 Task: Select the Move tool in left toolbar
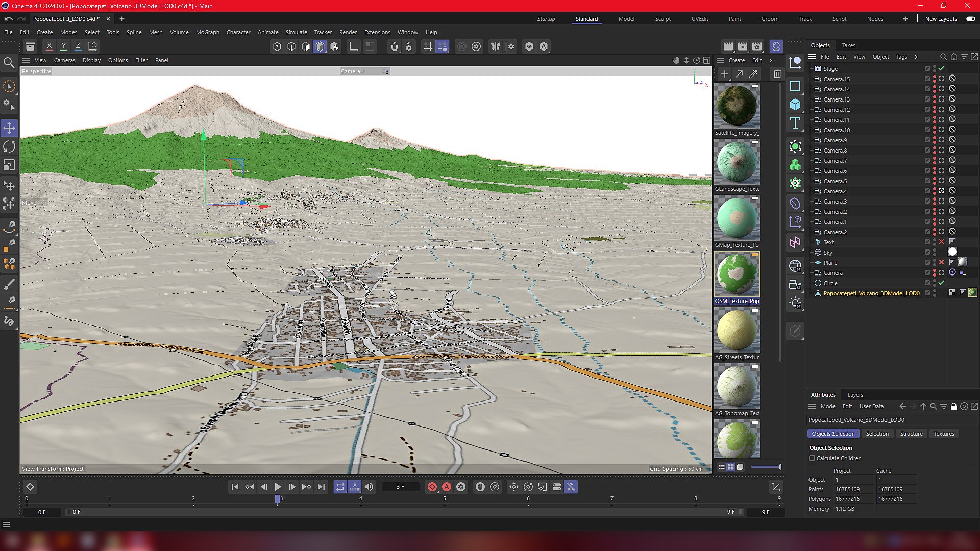tap(9, 128)
